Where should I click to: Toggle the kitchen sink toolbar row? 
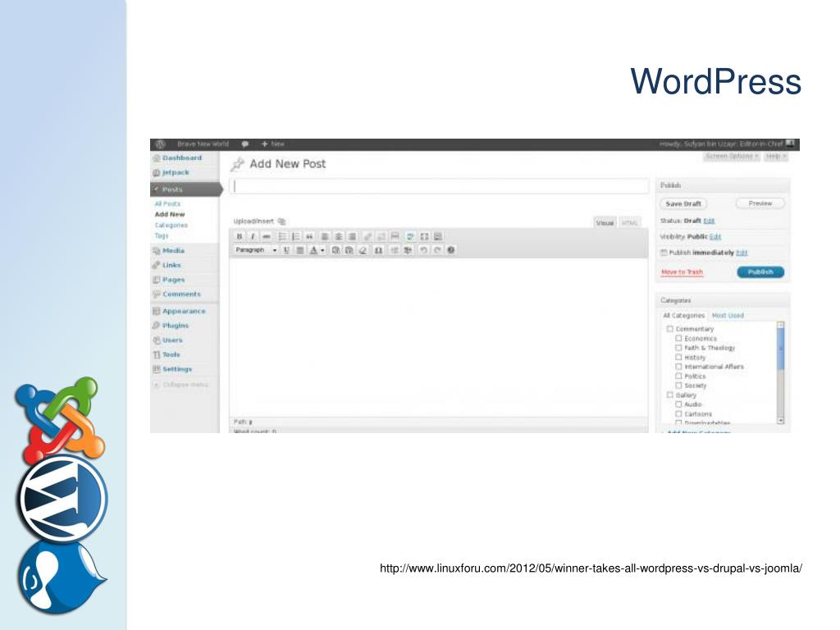pyautogui.click(x=438, y=236)
